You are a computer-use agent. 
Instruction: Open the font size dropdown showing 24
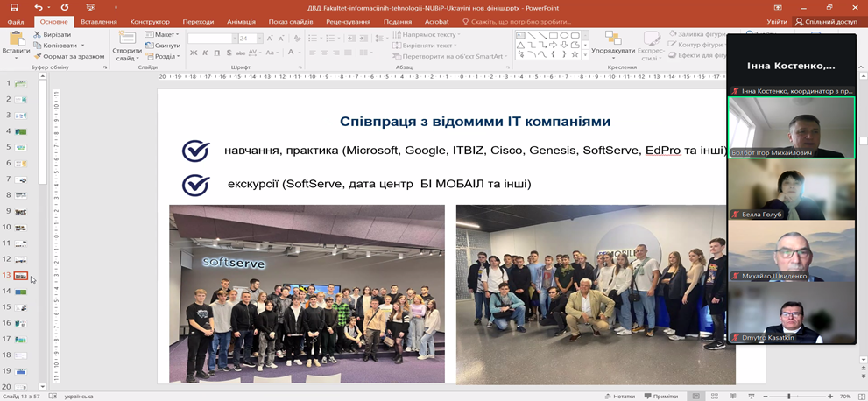(259, 39)
